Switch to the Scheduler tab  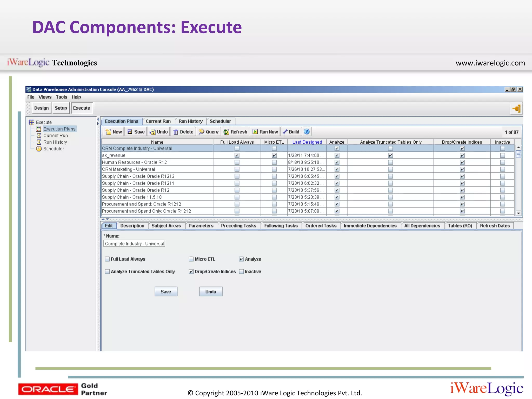[x=220, y=121]
